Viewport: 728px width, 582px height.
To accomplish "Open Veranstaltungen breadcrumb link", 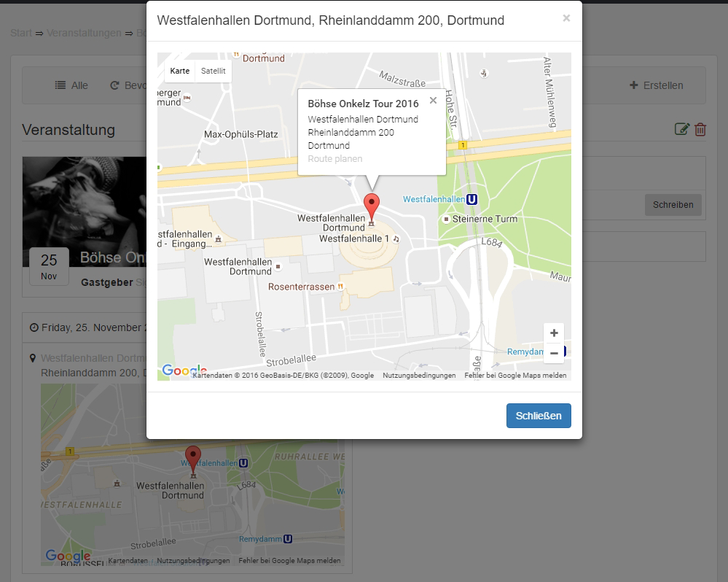I will pos(84,33).
